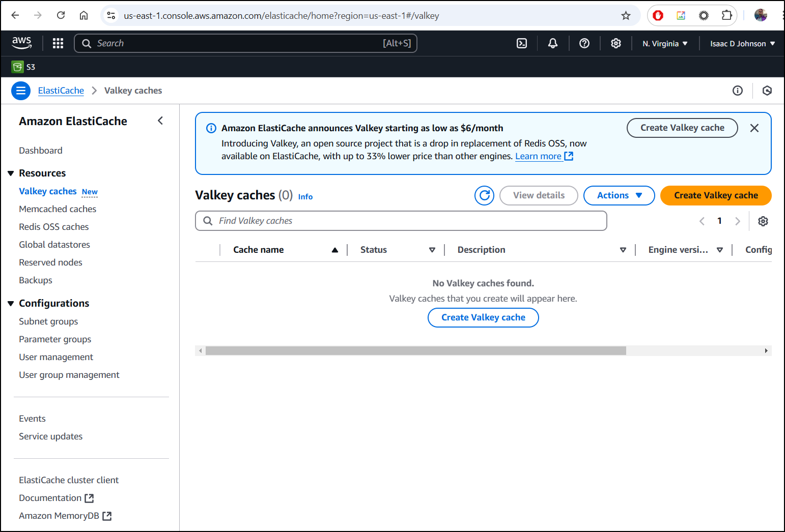Bookmark this page with the star icon

(626, 16)
